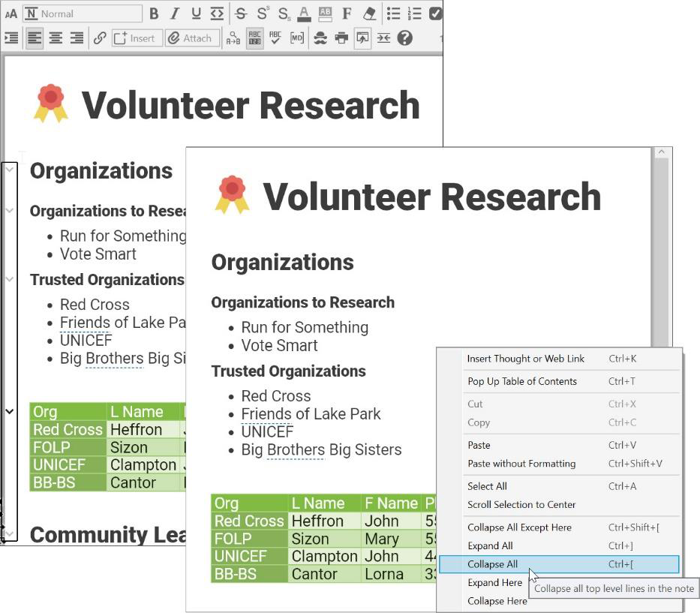Viewport: 700px width, 613px height.
Task: Toggle the Markdown MD mode button
Action: click(297, 38)
